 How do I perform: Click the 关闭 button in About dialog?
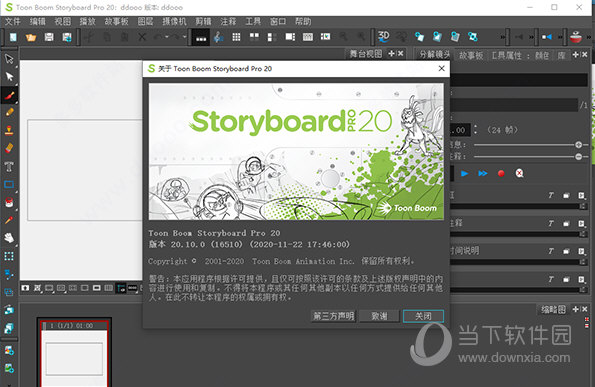tap(423, 316)
